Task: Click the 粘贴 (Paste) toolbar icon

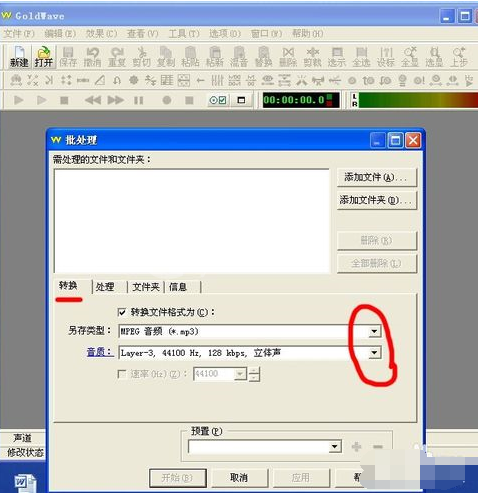Action: click(190, 57)
